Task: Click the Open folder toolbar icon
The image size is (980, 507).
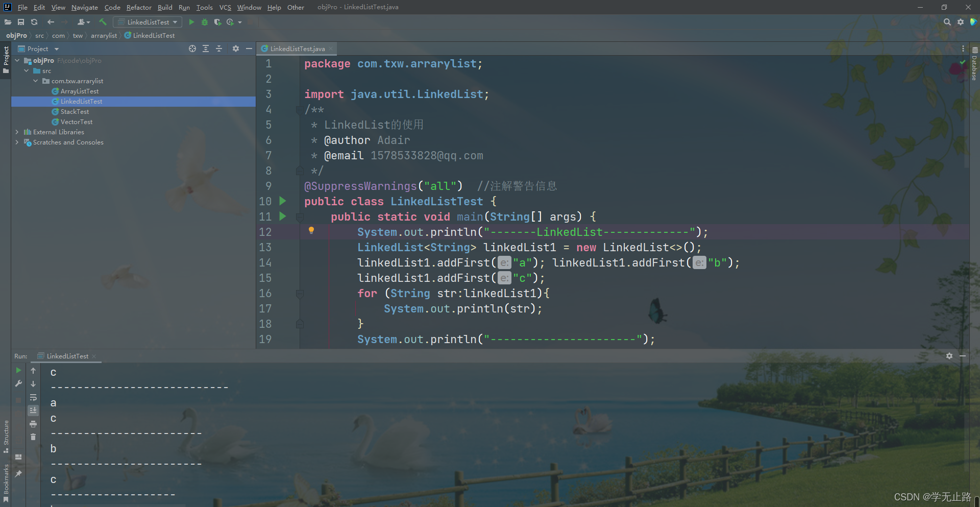Action: (x=8, y=22)
